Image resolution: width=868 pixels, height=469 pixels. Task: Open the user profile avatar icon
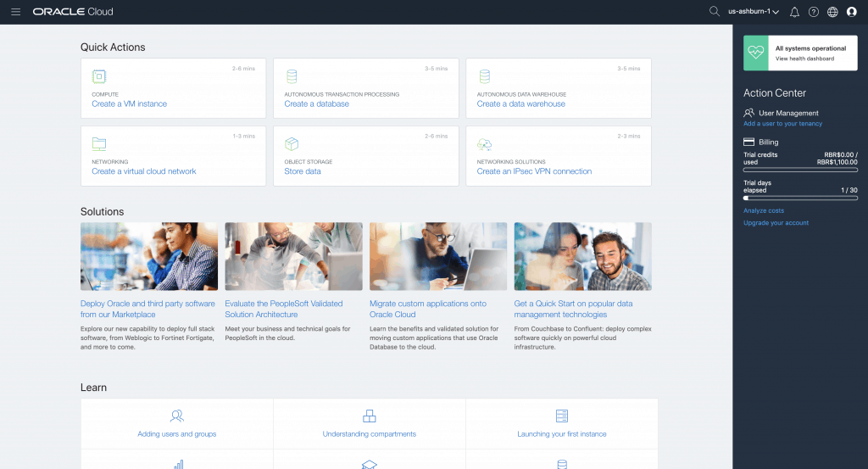852,12
